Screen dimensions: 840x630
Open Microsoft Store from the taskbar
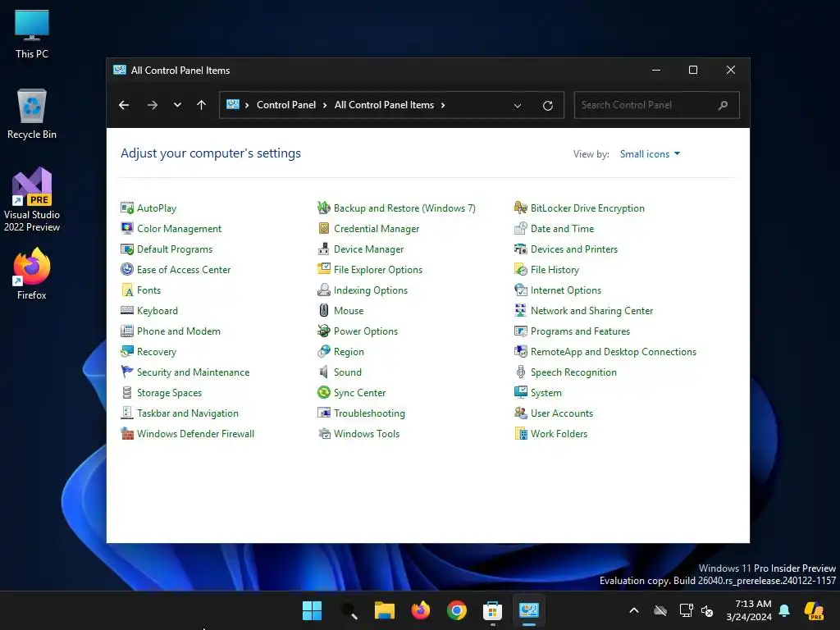point(492,610)
